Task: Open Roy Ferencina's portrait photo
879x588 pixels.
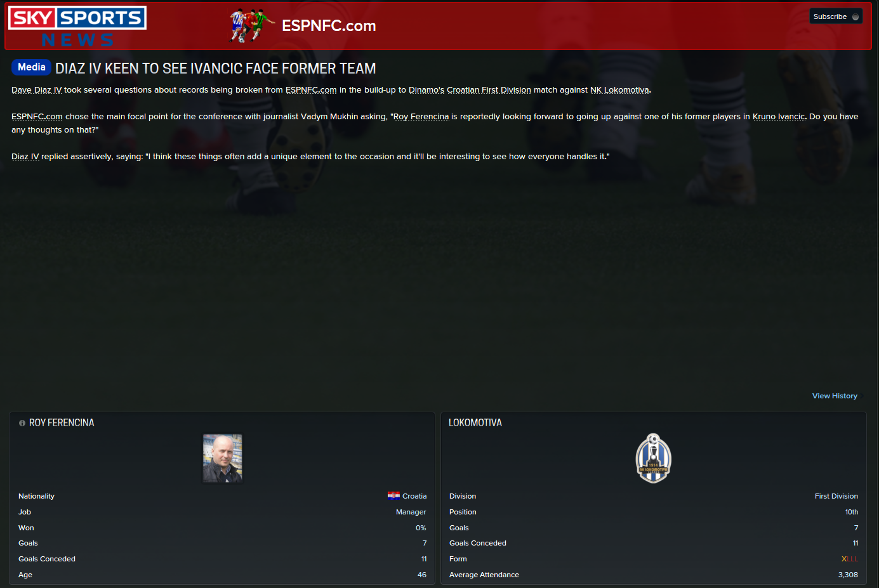Action: 222,459
